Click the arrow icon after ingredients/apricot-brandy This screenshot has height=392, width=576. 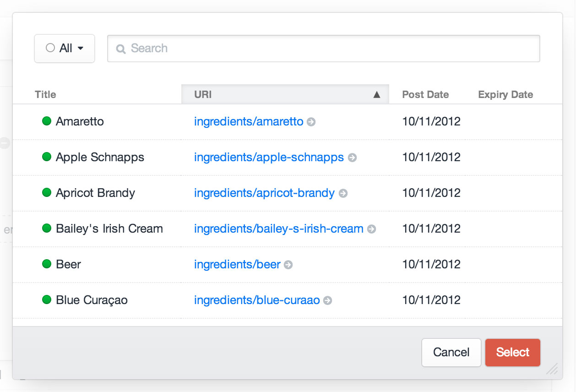coord(343,193)
